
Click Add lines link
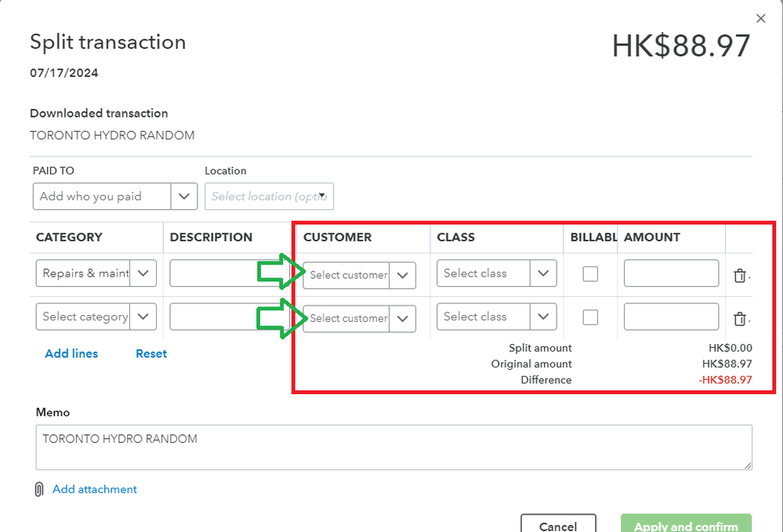(71, 353)
